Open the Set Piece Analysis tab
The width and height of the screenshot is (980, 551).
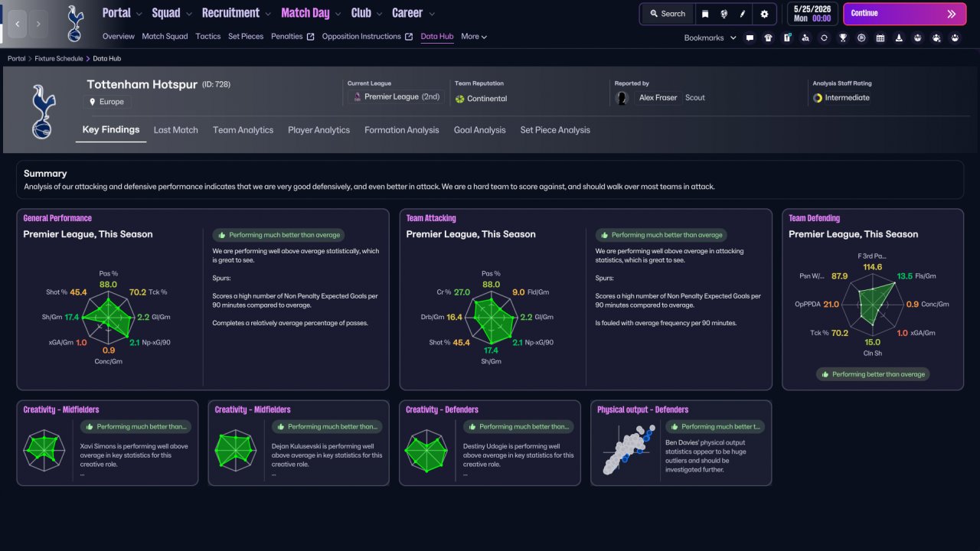click(555, 130)
